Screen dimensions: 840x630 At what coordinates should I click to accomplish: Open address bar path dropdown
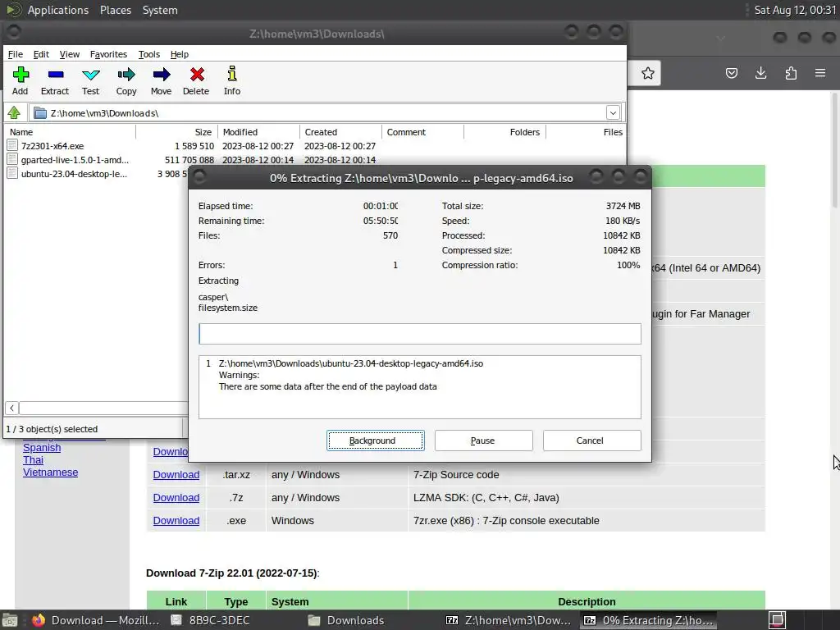613,112
